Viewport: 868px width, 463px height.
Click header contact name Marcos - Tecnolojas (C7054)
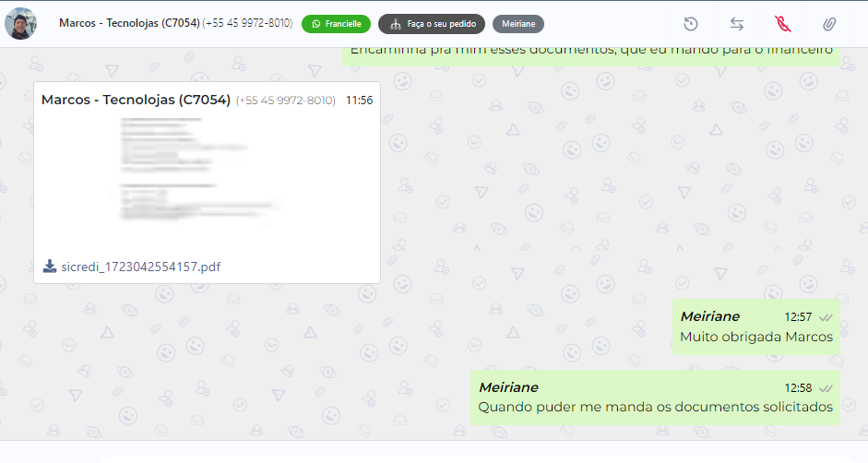129,23
